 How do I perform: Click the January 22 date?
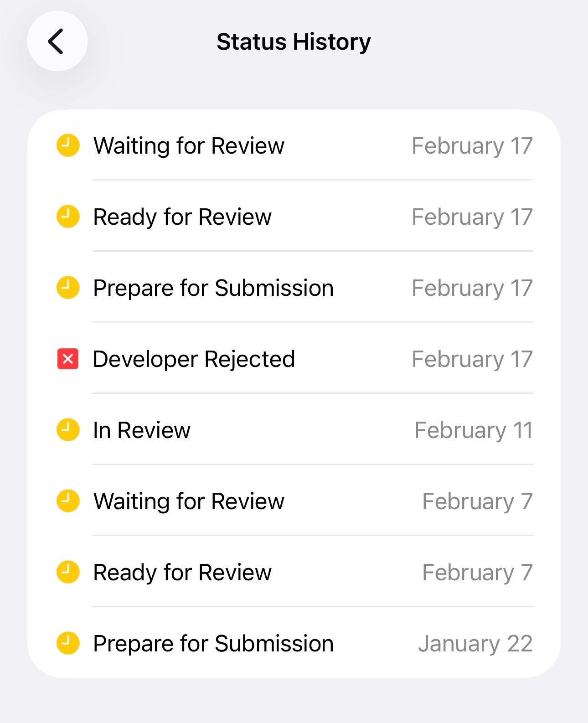[x=475, y=644]
